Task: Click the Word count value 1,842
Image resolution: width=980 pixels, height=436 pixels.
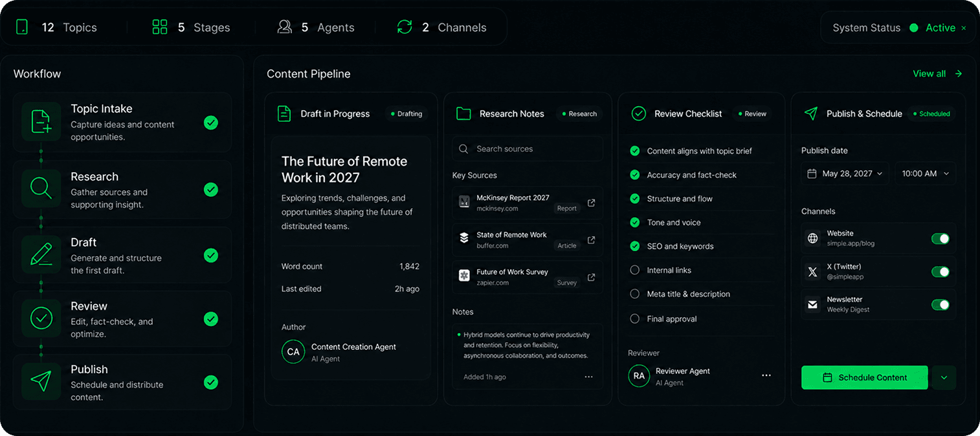Action: tap(409, 267)
